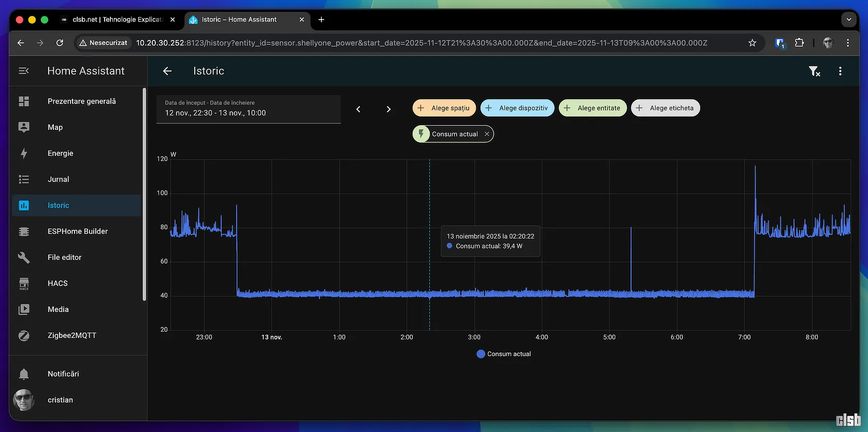Open the Zigbee2MQTT sidebar item
This screenshot has height=432, width=868.
pyautogui.click(x=72, y=335)
